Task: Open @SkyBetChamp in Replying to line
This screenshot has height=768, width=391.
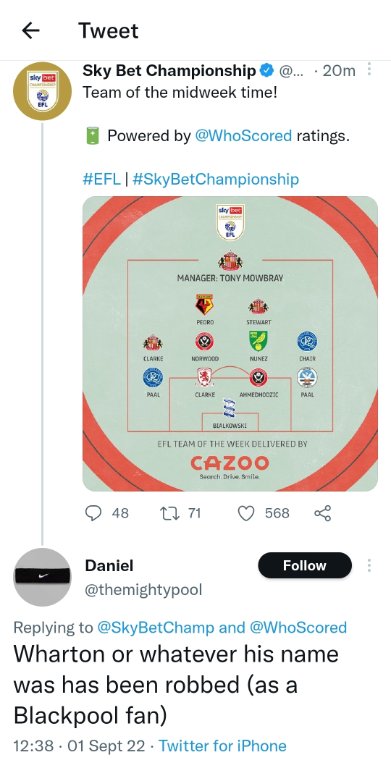Action: pyautogui.click(x=156, y=627)
